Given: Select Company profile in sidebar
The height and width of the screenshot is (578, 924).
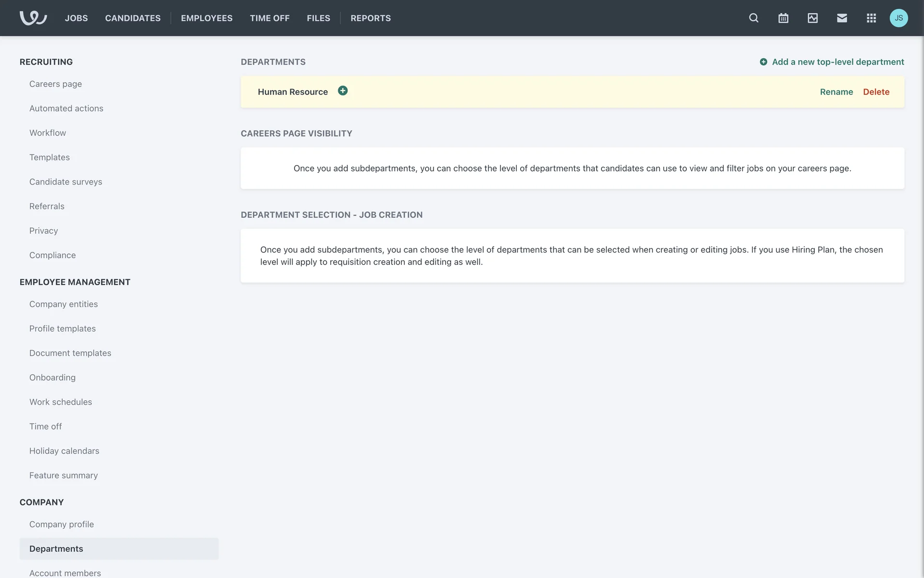Looking at the screenshot, I should [61, 524].
